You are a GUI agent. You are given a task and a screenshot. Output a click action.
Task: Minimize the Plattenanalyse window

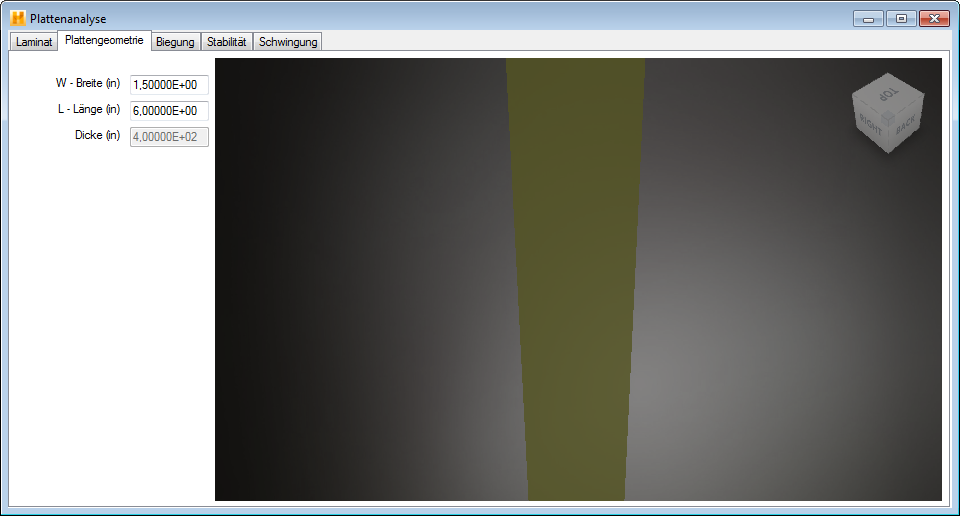tap(868, 19)
